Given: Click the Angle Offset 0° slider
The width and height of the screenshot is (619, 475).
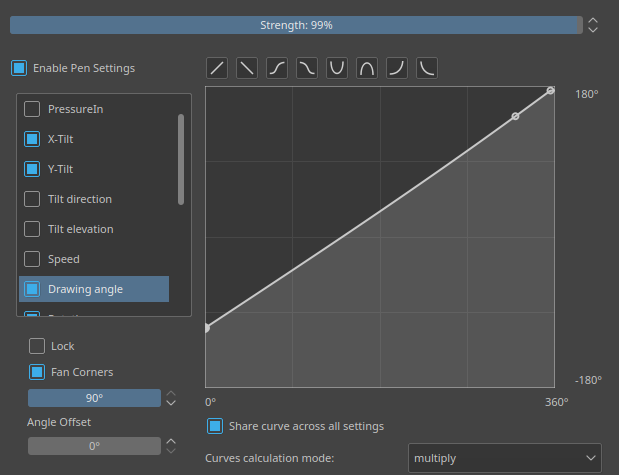Looking at the screenshot, I should [94, 446].
